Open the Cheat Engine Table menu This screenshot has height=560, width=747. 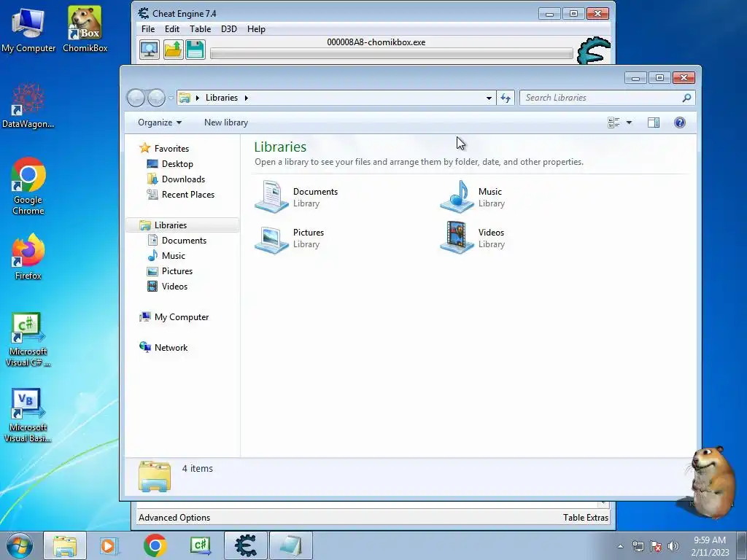tap(200, 29)
